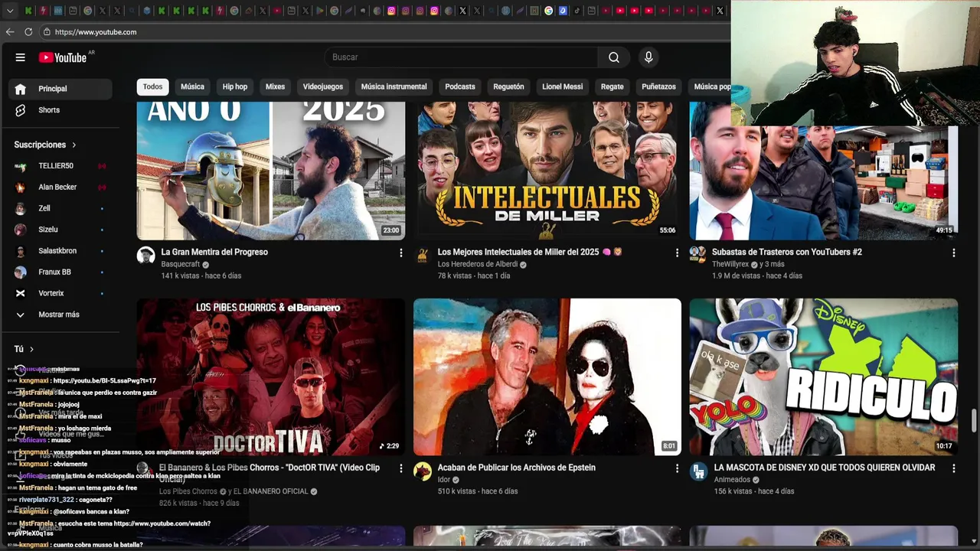Open options for El Bananero DoctOR TIVA video
980x551 pixels.
pyautogui.click(x=400, y=468)
